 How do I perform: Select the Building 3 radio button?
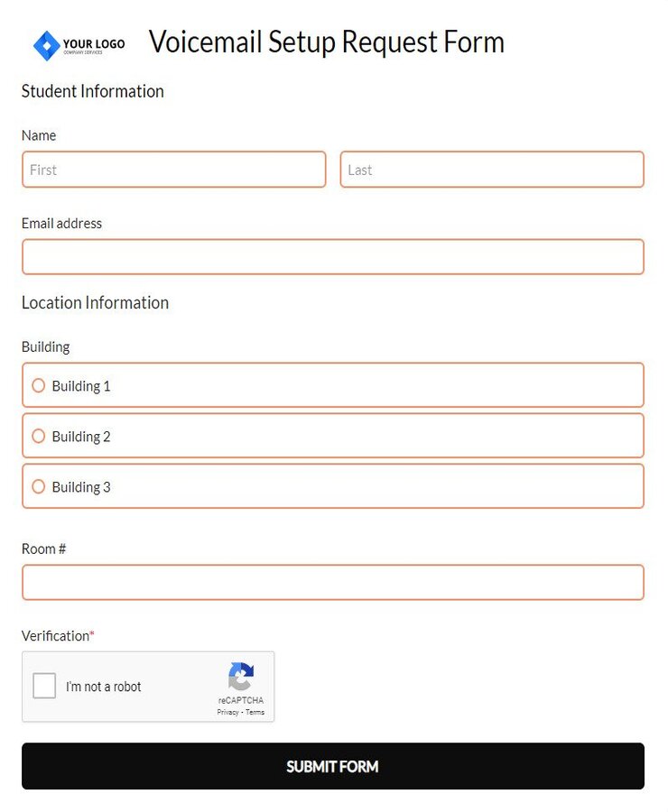coord(38,486)
